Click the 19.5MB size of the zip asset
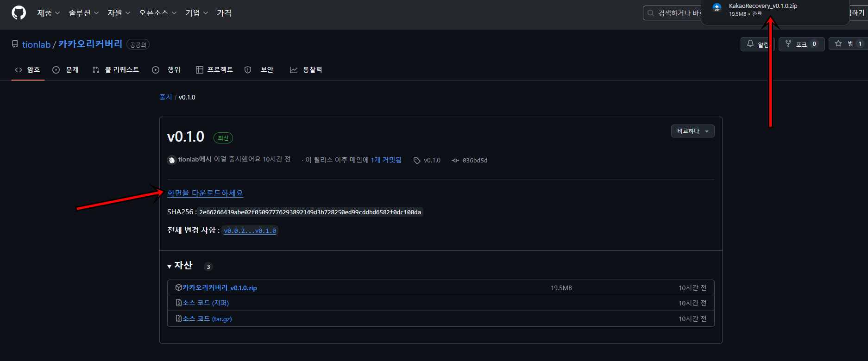The image size is (868, 361). [x=561, y=288]
